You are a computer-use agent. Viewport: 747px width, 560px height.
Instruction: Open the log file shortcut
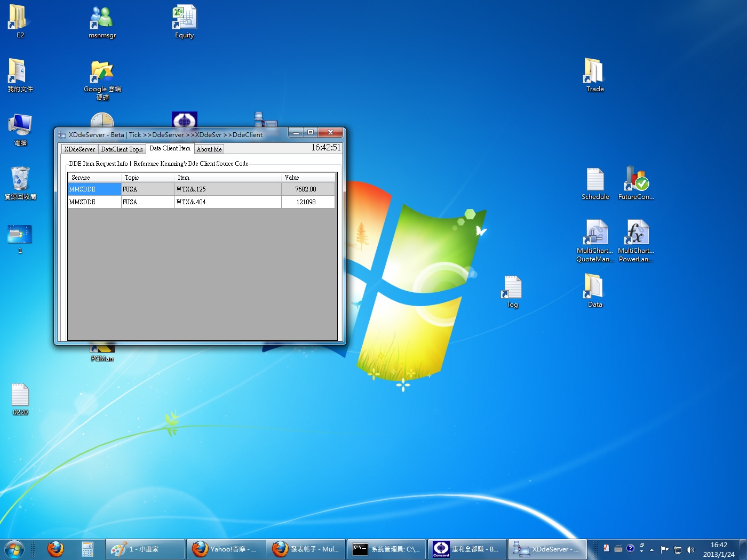(x=513, y=292)
